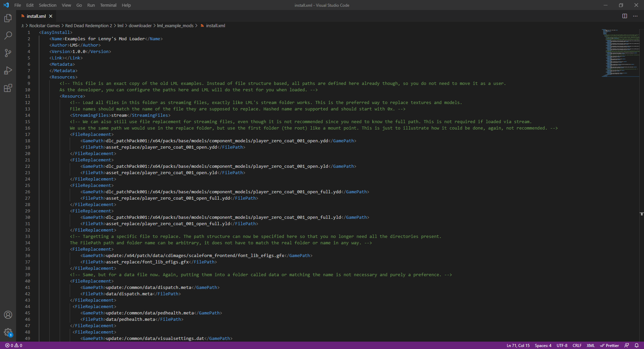Change XML language mode in status bar
This screenshot has height=349, width=644.
[x=590, y=345]
